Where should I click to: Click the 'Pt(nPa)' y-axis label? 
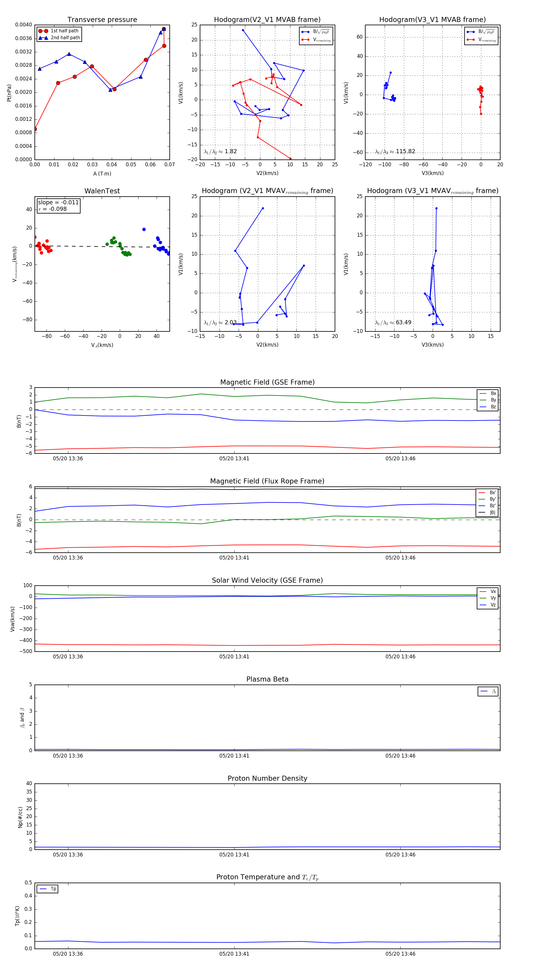click(9, 92)
